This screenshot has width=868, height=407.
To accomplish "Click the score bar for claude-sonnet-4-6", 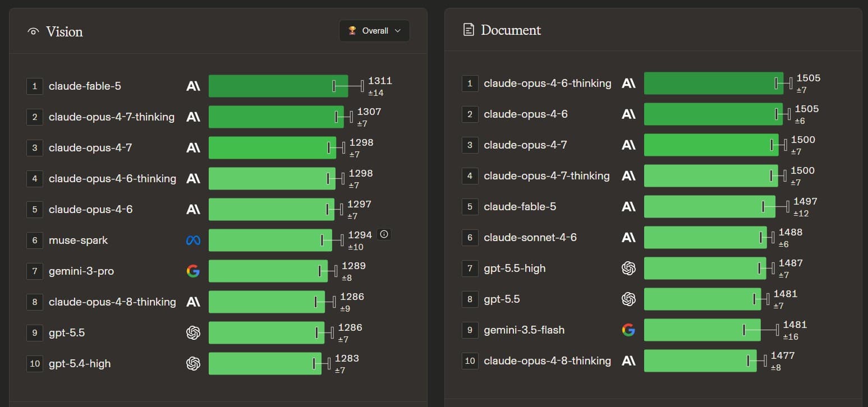I will pyautogui.click(x=705, y=238).
